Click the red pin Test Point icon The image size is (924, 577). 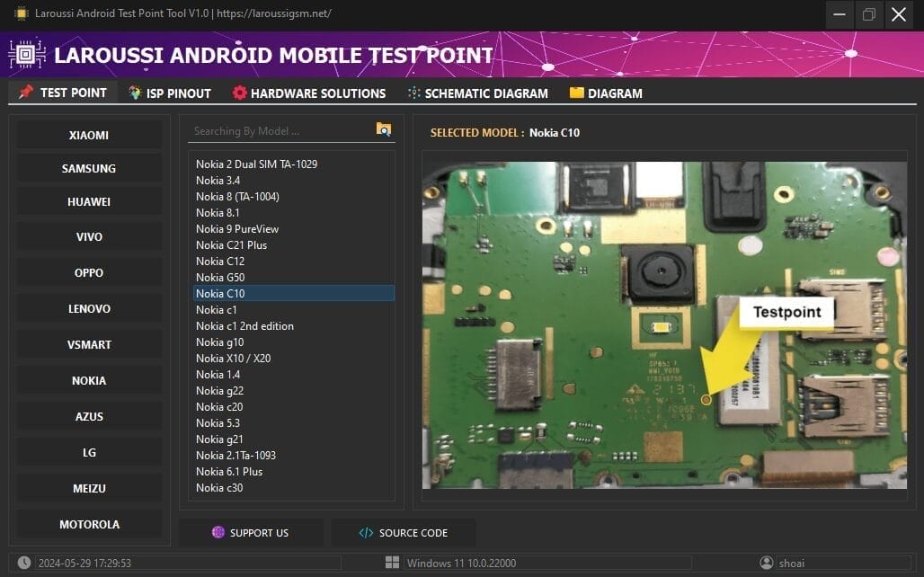tap(25, 92)
